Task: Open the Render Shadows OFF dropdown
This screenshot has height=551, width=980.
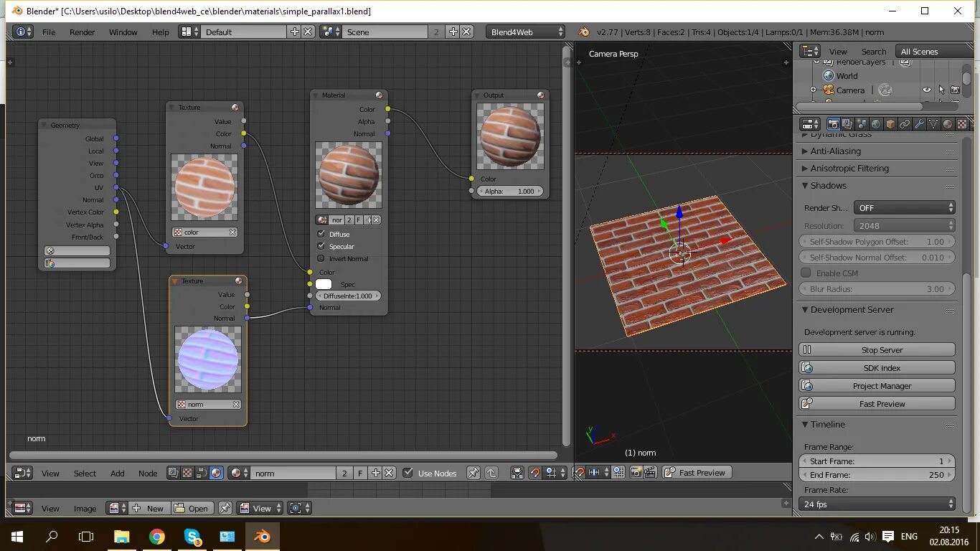Action: point(904,207)
